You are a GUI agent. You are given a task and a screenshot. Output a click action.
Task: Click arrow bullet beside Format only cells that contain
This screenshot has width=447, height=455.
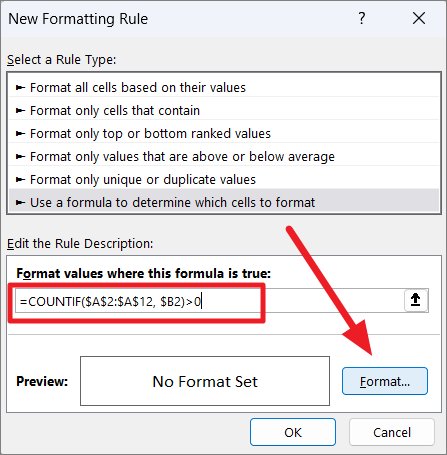coord(20,111)
